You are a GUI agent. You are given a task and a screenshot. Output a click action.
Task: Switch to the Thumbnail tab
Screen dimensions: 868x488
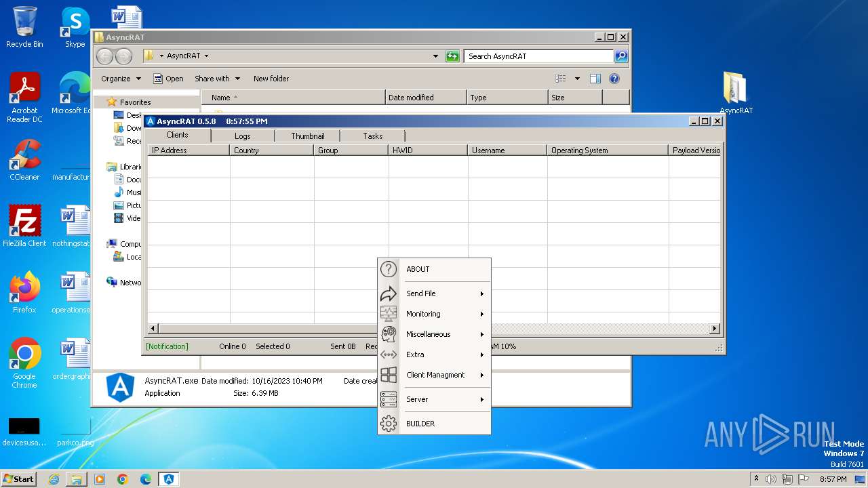pos(308,136)
